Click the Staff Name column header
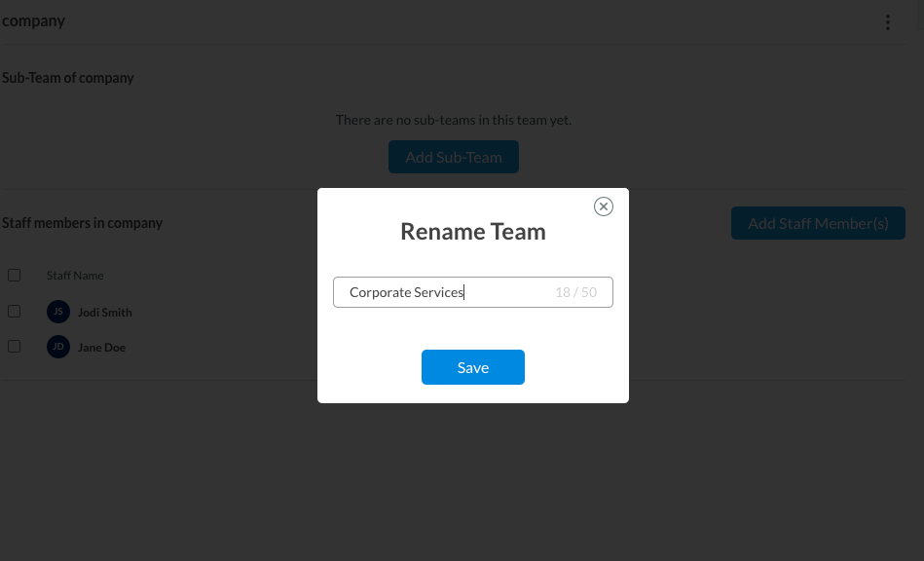This screenshot has width=924, height=561. click(x=75, y=276)
